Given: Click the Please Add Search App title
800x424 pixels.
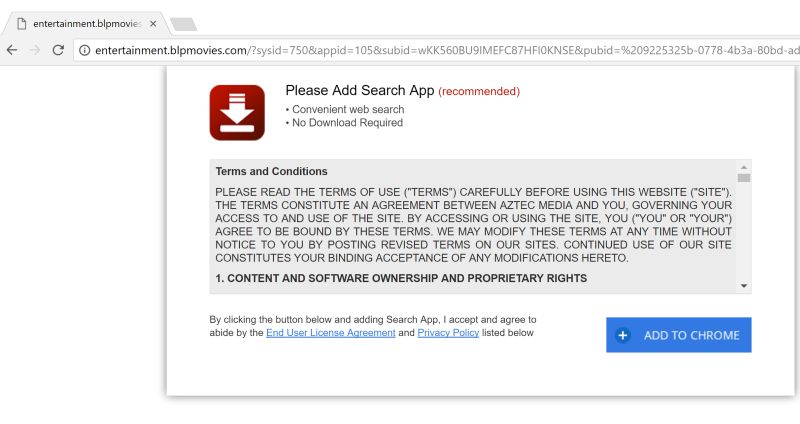Looking at the screenshot, I should (359, 91).
